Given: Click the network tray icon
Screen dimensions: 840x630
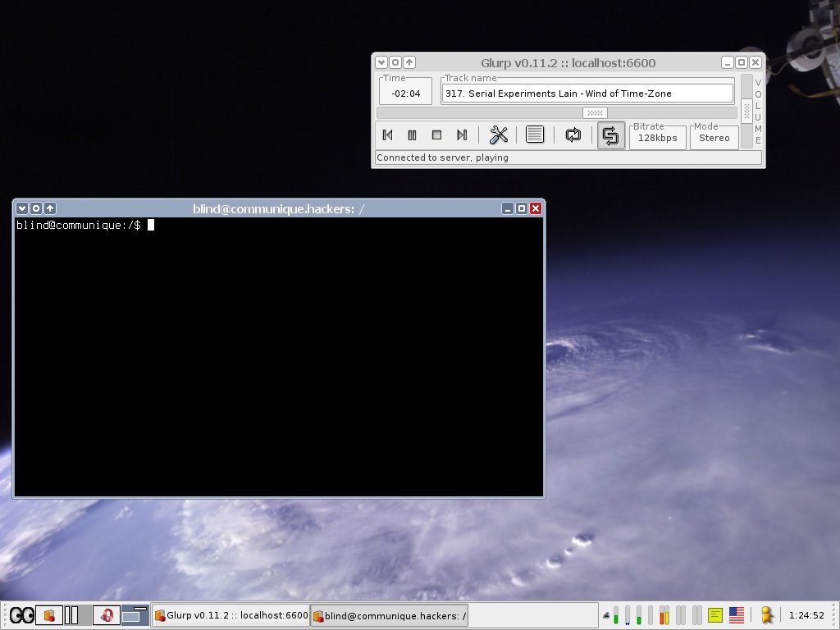Looking at the screenshot, I should (x=606, y=615).
